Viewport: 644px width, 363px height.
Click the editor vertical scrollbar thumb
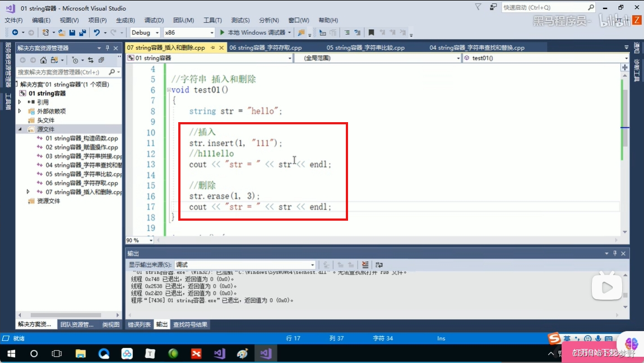[625, 119]
